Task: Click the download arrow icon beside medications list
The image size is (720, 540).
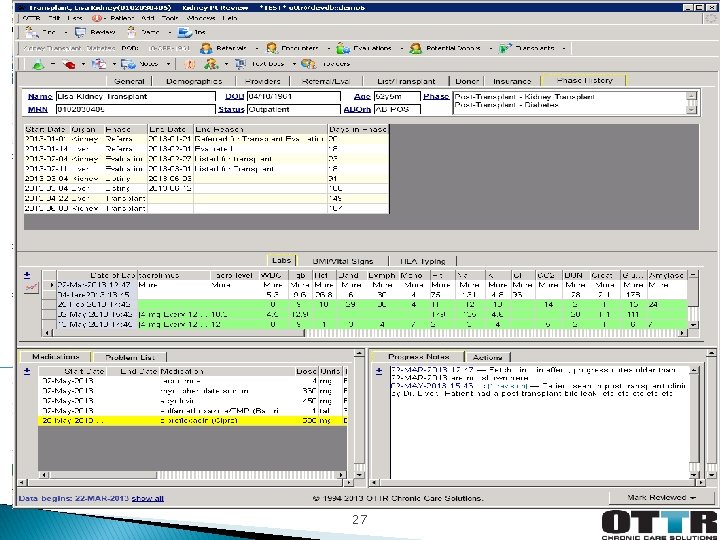Action: coord(28,371)
